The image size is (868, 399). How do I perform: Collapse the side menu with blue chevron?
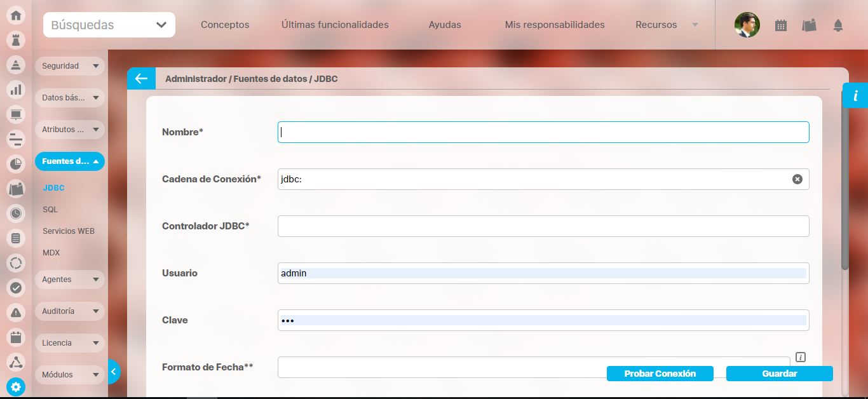(x=114, y=372)
